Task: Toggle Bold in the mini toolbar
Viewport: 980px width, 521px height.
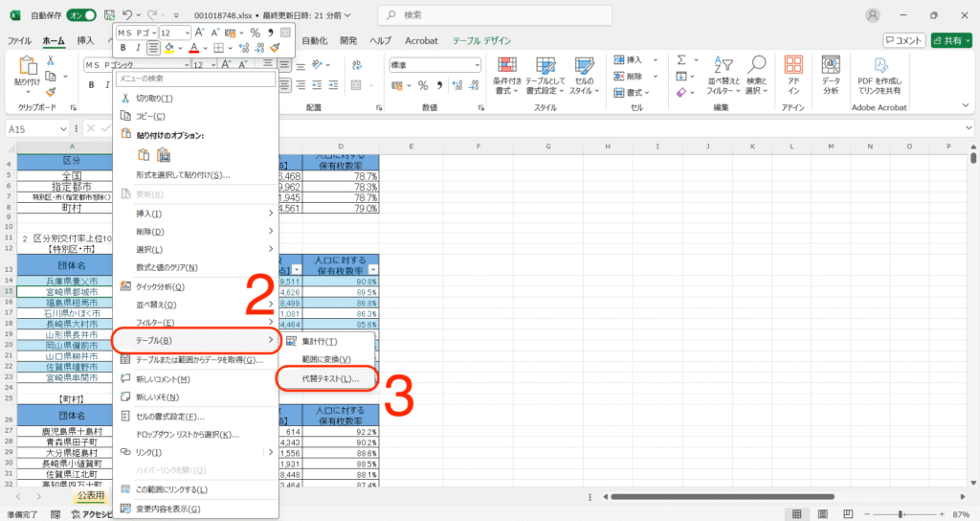Action: pyautogui.click(x=122, y=48)
